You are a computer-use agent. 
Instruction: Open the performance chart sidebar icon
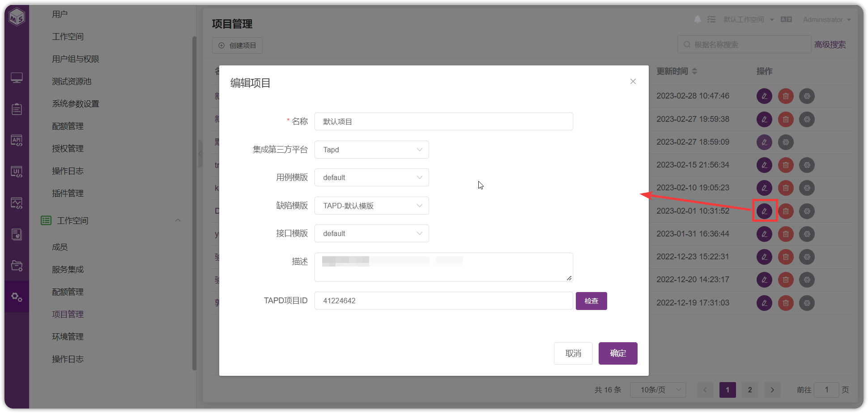pos(17,203)
